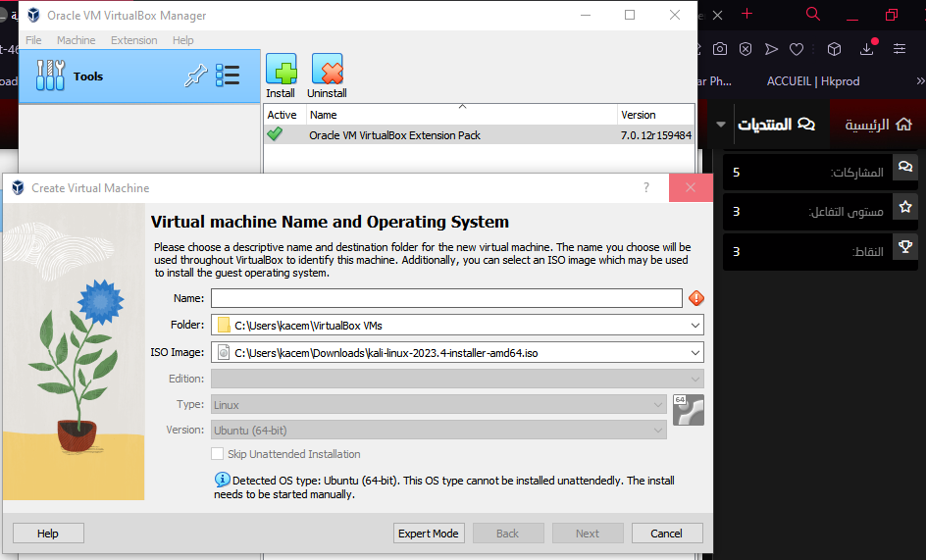The width and height of the screenshot is (926, 560).
Task: Click the star icon beside مستوى التفاعل
Action: (905, 207)
